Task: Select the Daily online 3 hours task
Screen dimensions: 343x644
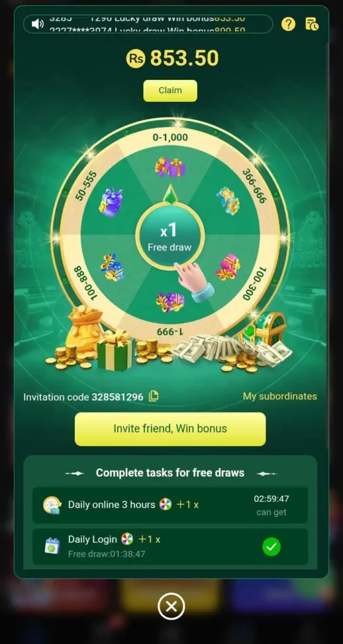Action: (x=170, y=505)
